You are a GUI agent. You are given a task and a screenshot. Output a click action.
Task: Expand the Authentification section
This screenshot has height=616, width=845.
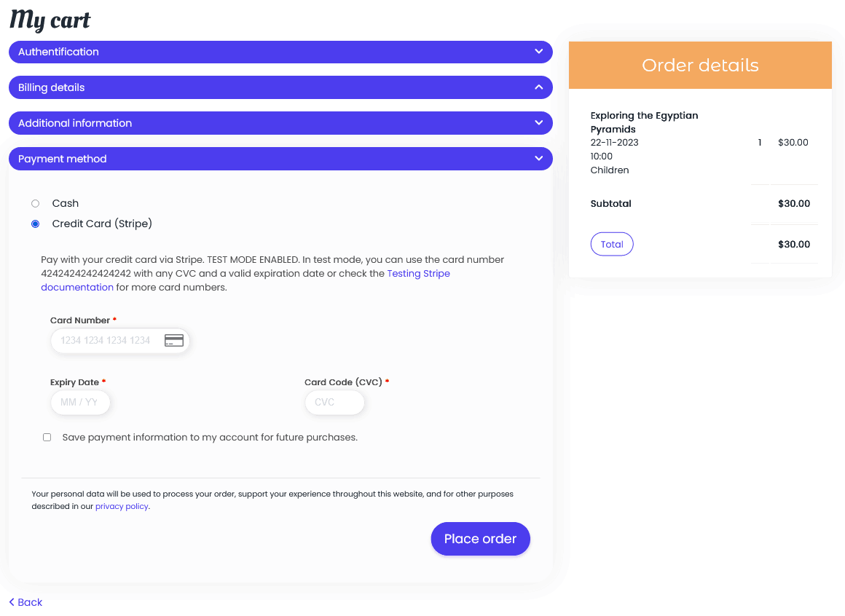tap(280, 52)
